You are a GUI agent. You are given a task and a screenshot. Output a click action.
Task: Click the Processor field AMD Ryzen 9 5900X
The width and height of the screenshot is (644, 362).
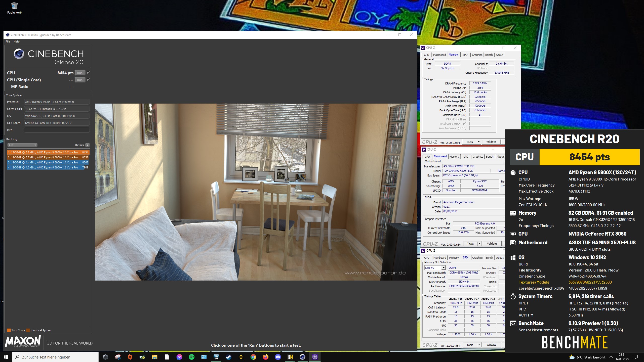point(57,102)
